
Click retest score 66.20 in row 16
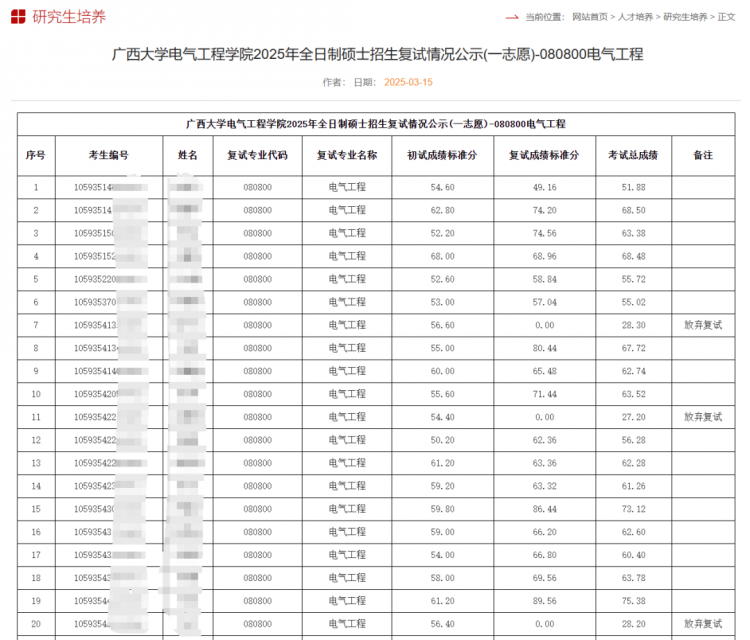click(x=544, y=532)
